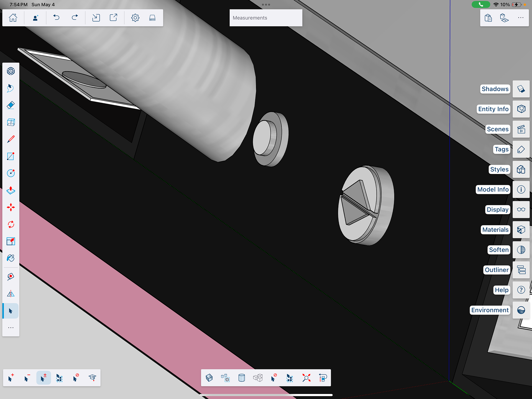Image resolution: width=532 pixels, height=399 pixels.
Task: Toggle add/subtract selection mode
Action: (x=44, y=378)
